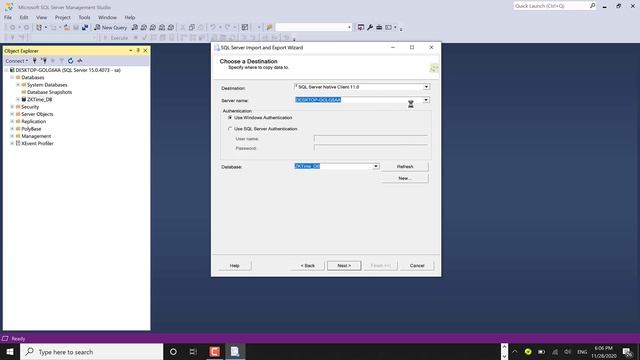Screen dimensions: 640x360
Task: Open Task View icon on taskbar
Action: click(193, 351)
